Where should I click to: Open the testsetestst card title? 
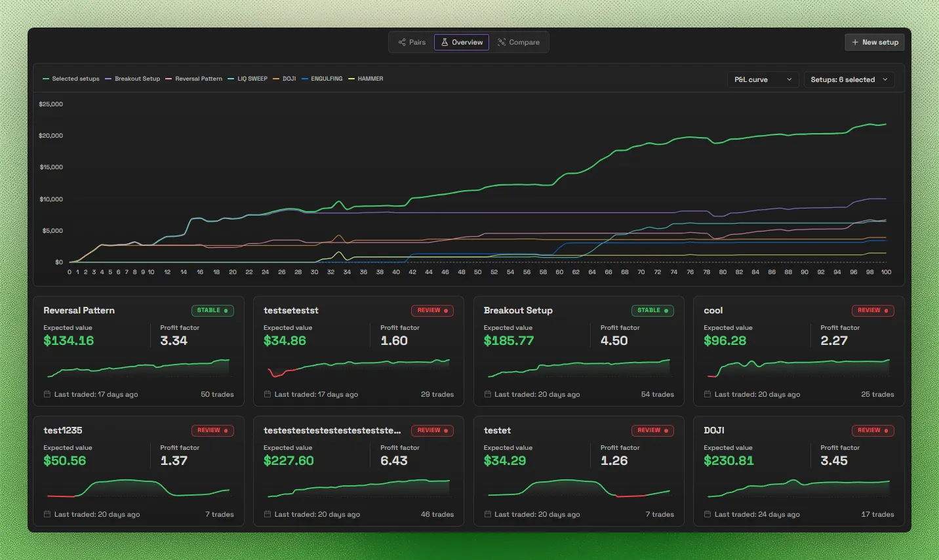click(x=291, y=310)
